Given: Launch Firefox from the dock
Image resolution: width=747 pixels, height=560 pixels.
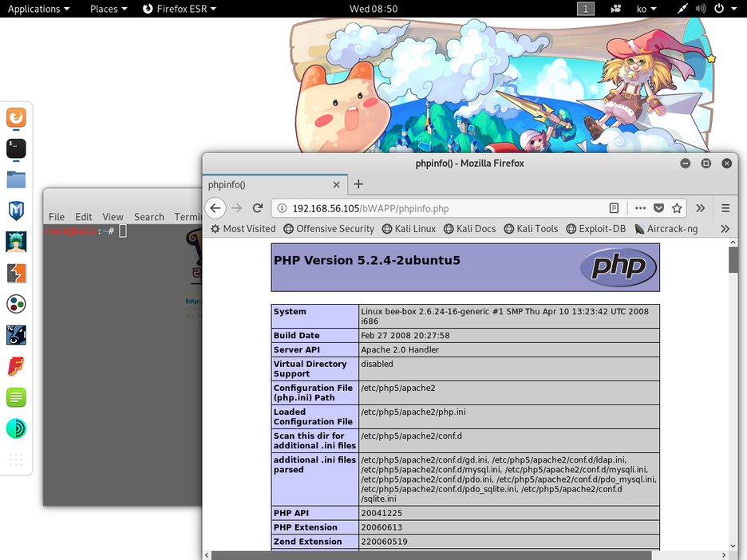Looking at the screenshot, I should click(x=16, y=117).
